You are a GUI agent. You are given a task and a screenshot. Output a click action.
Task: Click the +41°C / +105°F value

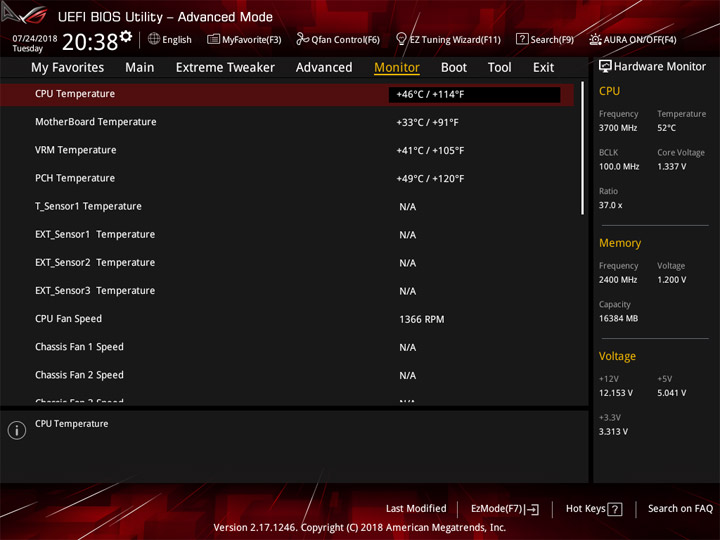430,151
